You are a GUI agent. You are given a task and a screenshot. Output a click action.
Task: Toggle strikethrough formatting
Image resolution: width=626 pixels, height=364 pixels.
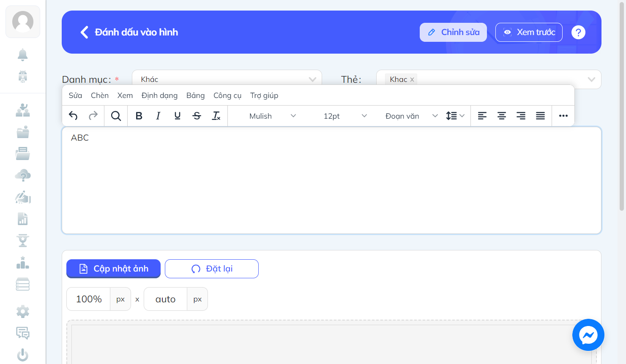[197, 116]
